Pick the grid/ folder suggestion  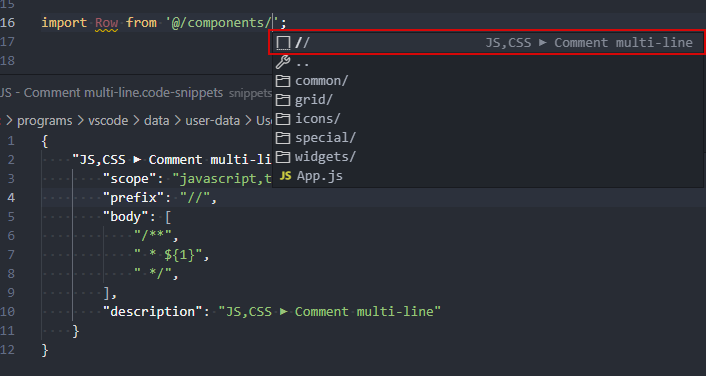(x=487, y=100)
